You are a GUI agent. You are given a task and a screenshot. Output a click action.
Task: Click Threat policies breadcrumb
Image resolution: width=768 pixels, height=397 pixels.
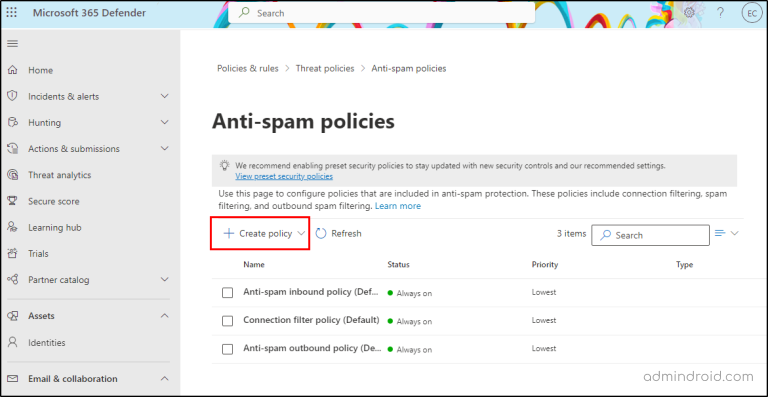pos(325,69)
